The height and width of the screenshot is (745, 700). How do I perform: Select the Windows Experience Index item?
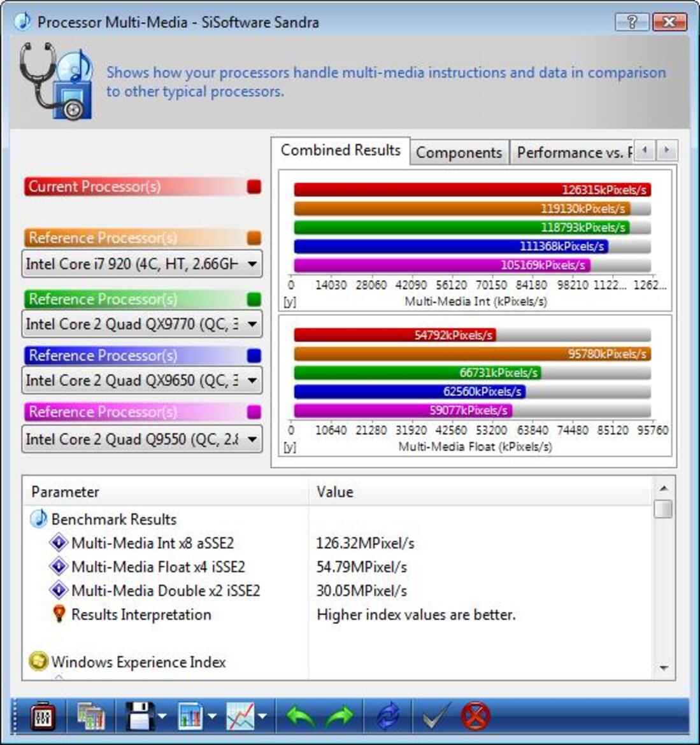pos(138,662)
